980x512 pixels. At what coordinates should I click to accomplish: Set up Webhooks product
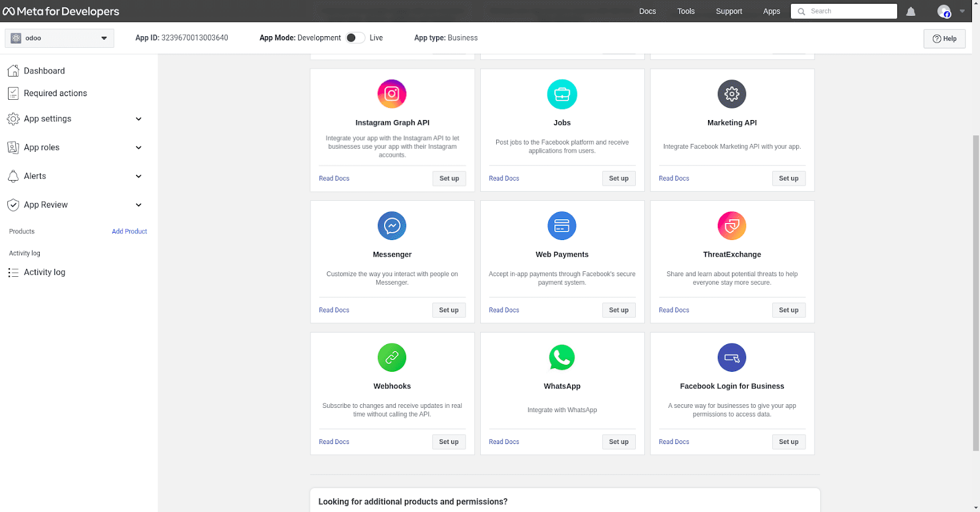click(449, 442)
